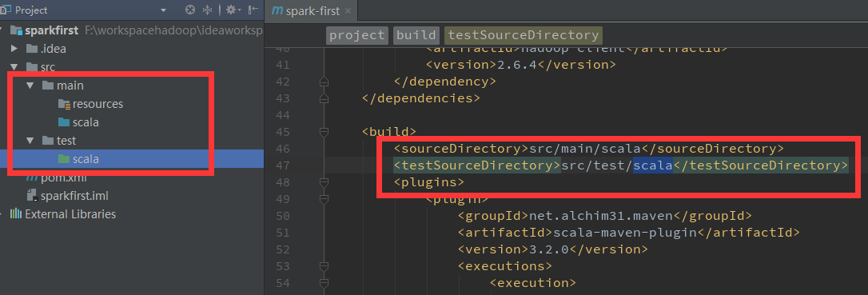Click the sparkfirst.iml file icon
This screenshot has width=868, height=295.
31,196
